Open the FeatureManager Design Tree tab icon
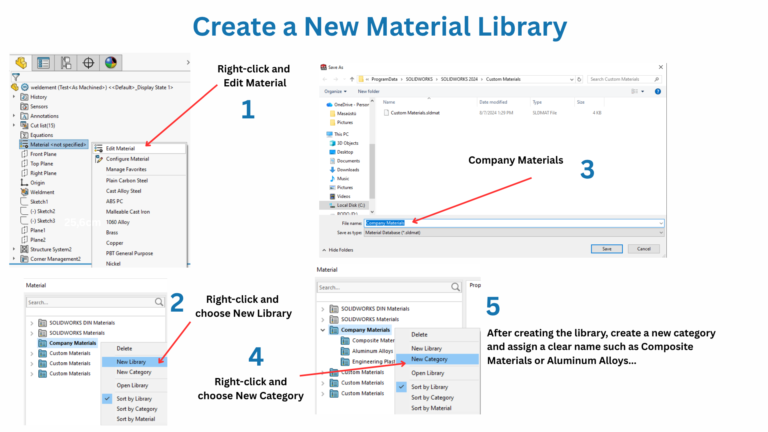The width and height of the screenshot is (768, 432). point(21,63)
